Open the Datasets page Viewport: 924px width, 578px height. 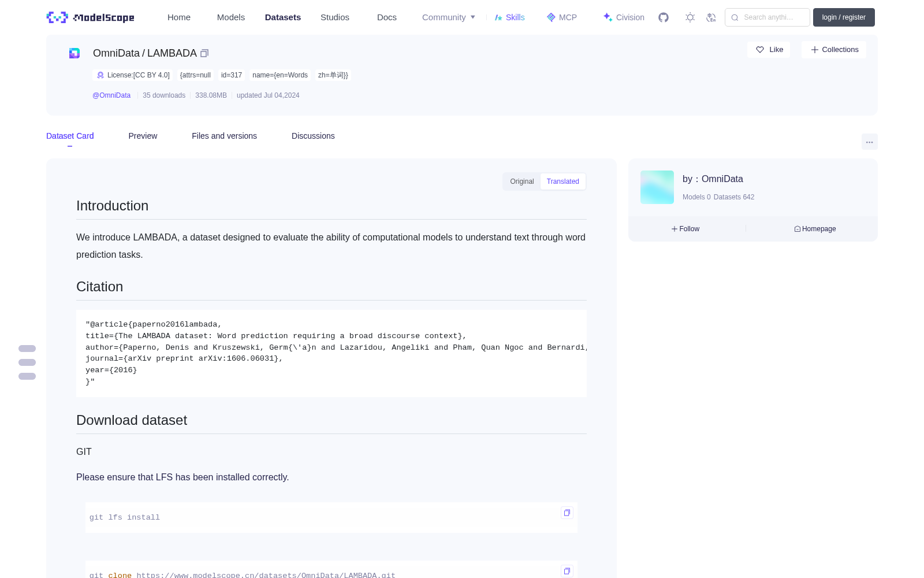tap(283, 17)
